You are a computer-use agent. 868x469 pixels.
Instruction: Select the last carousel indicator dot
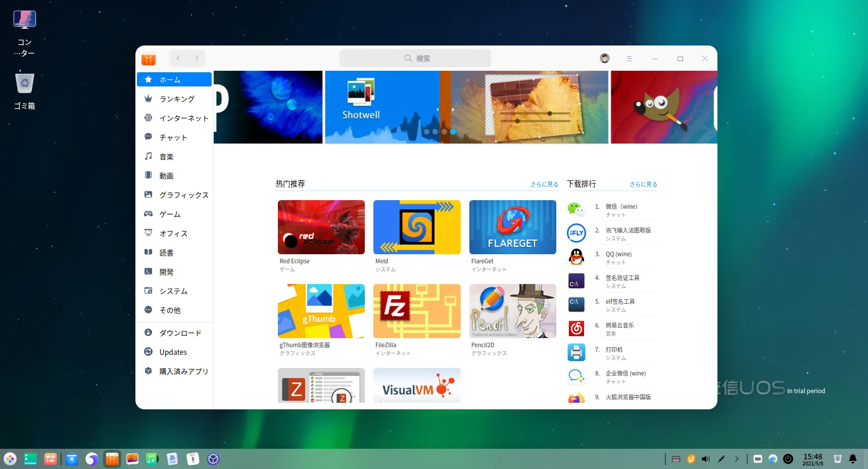click(453, 131)
